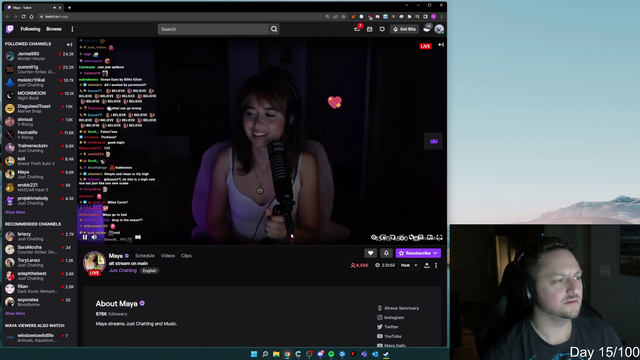Image resolution: width=640 pixels, height=360 pixels.
Task: Open the channel leaderboard crown icon
Action: [433, 141]
